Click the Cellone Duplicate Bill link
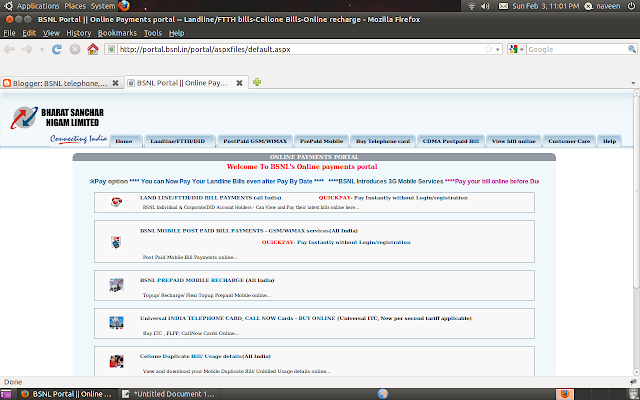640x400 pixels. coord(205,356)
